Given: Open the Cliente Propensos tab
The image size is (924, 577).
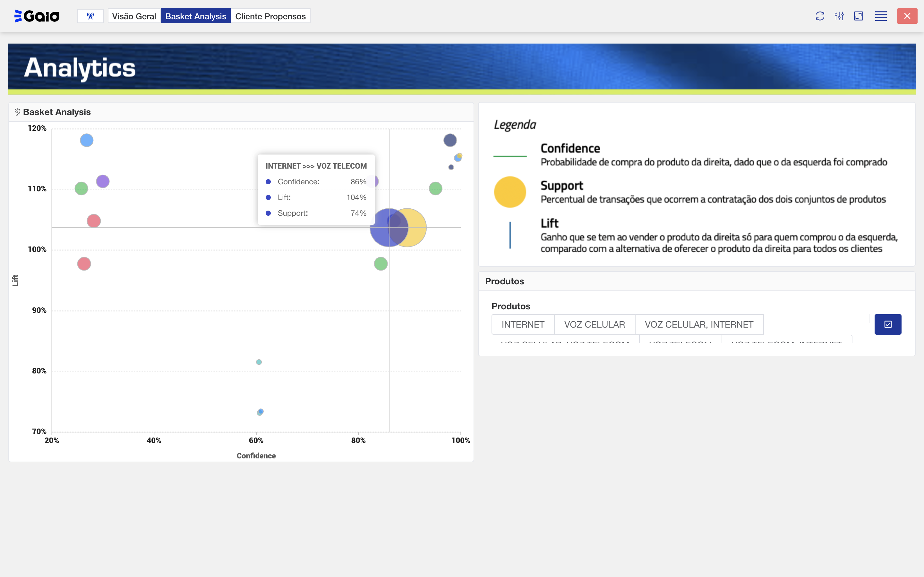Looking at the screenshot, I should coord(270,16).
